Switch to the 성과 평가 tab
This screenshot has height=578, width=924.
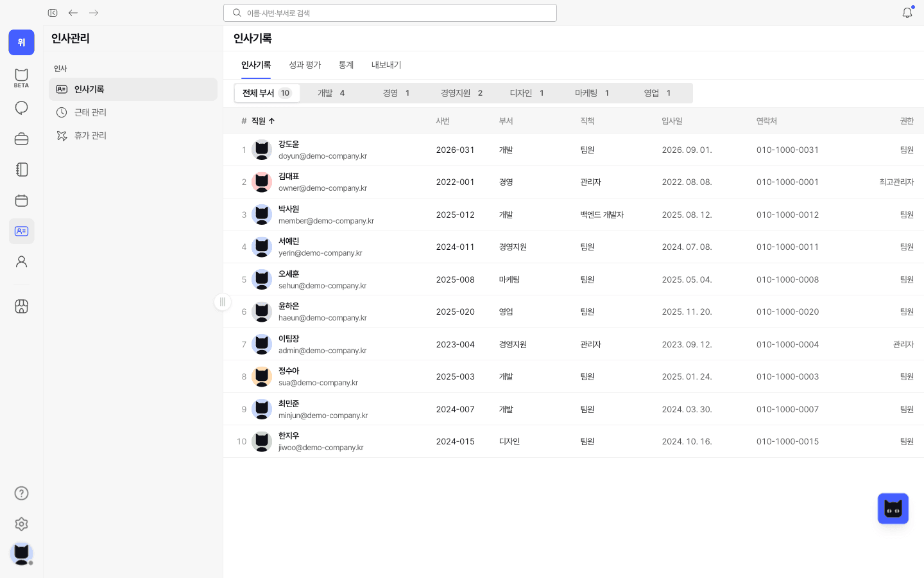(x=305, y=65)
